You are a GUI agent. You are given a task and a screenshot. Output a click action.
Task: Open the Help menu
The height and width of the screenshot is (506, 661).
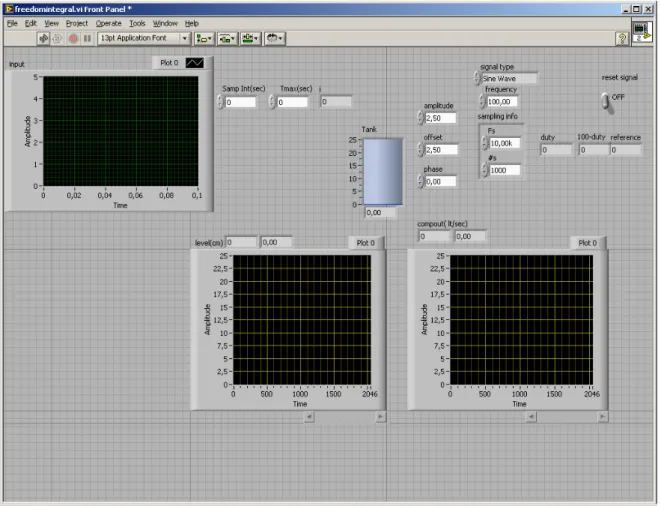191,24
